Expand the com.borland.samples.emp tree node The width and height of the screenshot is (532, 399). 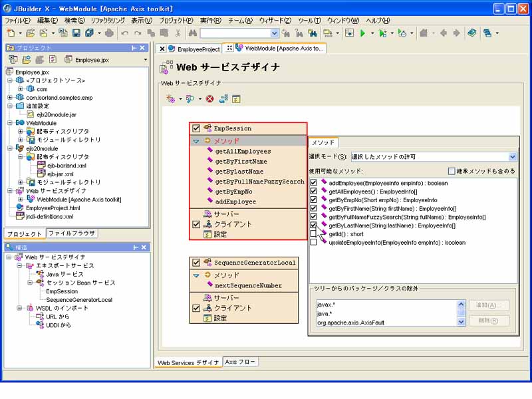click(x=10, y=97)
